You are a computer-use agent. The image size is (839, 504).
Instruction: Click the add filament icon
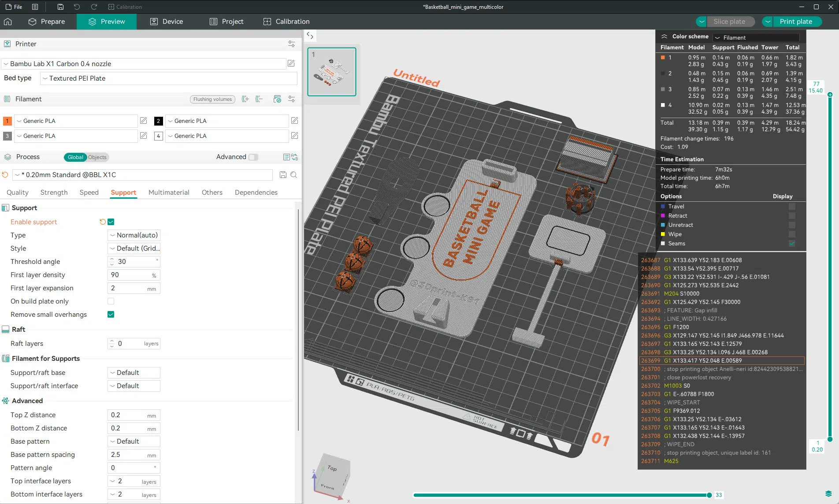[x=245, y=99]
